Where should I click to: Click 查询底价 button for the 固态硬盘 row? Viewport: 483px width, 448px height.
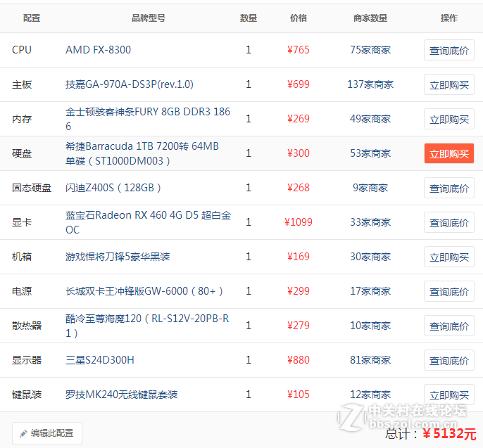(448, 188)
